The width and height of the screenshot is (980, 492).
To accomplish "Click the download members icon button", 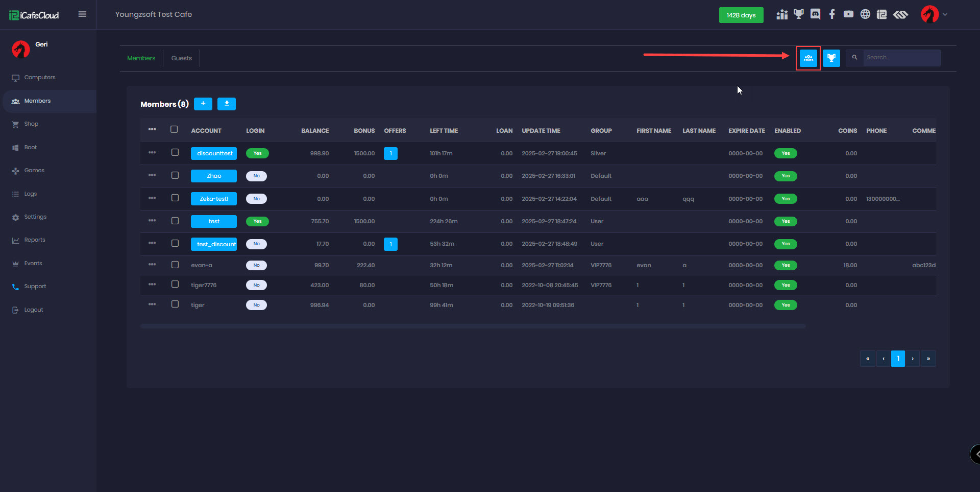I will 227,104.
